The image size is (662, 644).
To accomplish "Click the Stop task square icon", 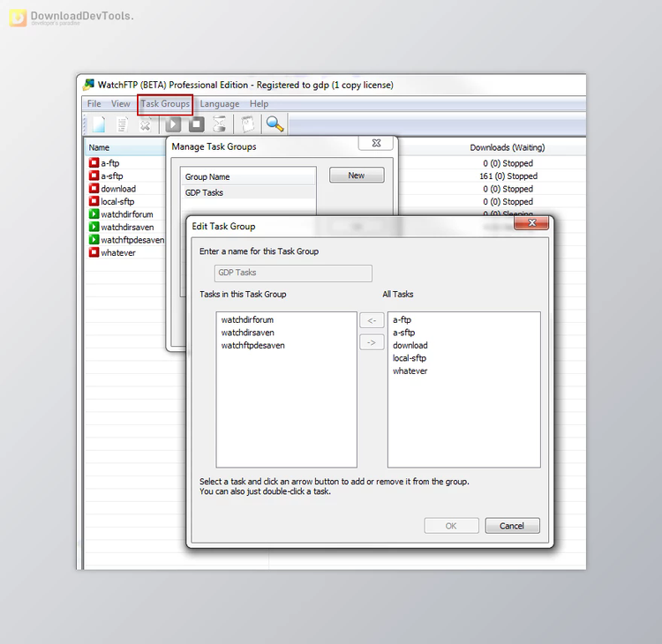I will [196, 124].
